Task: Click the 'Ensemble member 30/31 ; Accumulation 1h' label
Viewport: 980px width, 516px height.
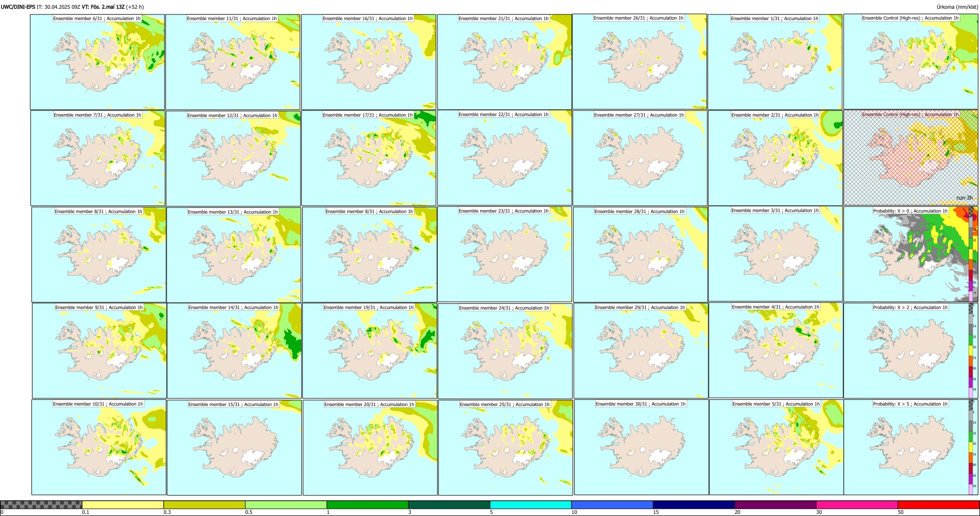Action: [x=641, y=404]
